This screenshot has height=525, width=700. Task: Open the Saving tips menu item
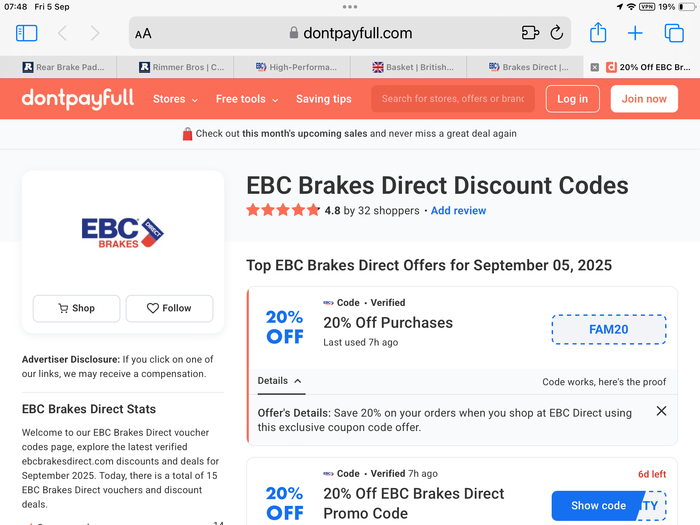click(x=324, y=99)
